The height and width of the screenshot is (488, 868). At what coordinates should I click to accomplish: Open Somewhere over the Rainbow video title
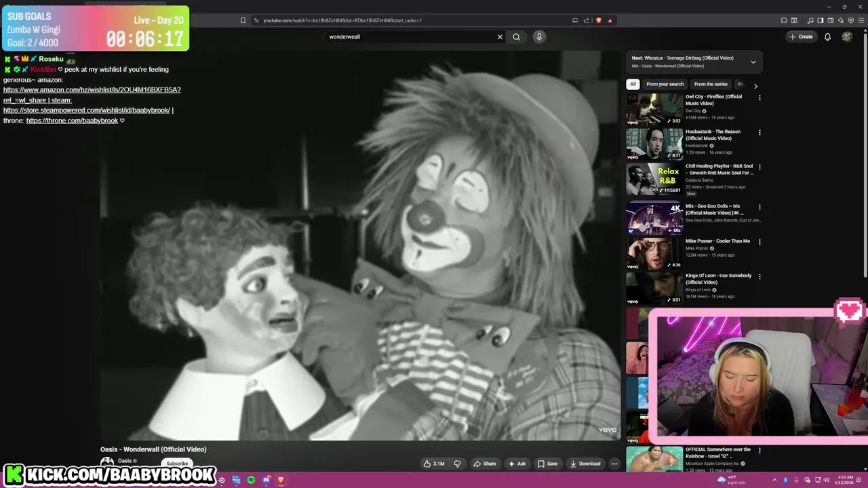717,452
